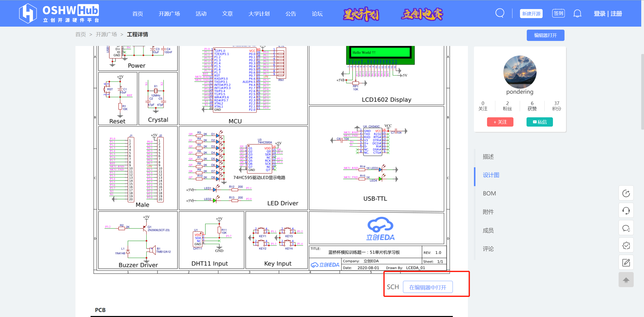
Task: Go to the 评论 section tab
Action: coord(488,249)
